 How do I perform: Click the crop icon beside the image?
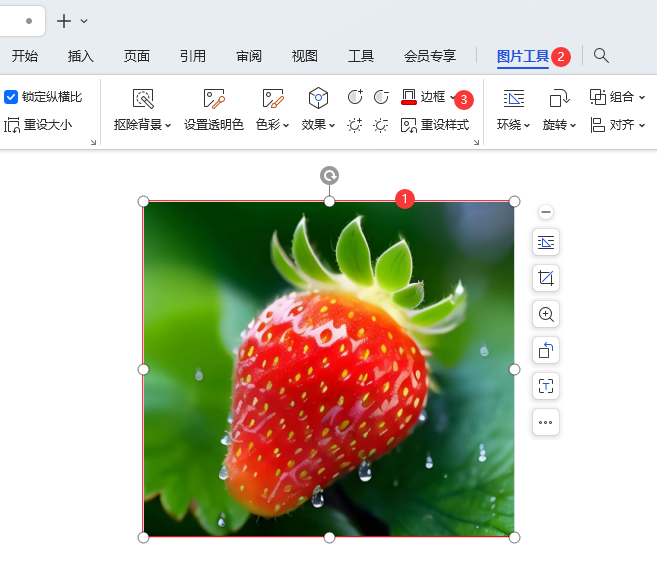click(x=545, y=278)
